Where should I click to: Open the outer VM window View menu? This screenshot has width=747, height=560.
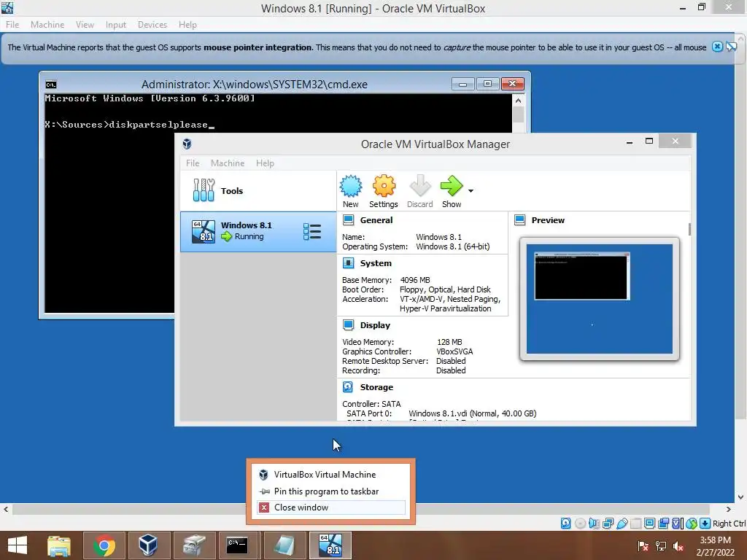coord(85,24)
